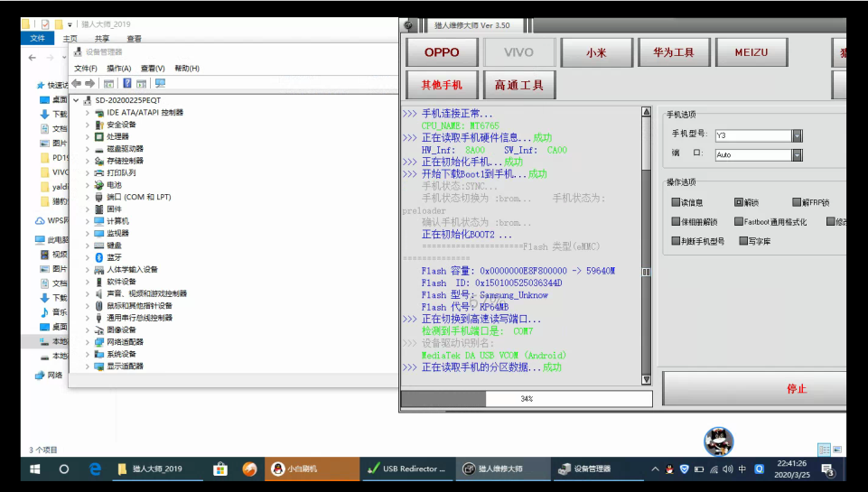This screenshot has height=492, width=868.
Task: Click the SD-20200225PEQT computer icon
Action: pos(88,100)
